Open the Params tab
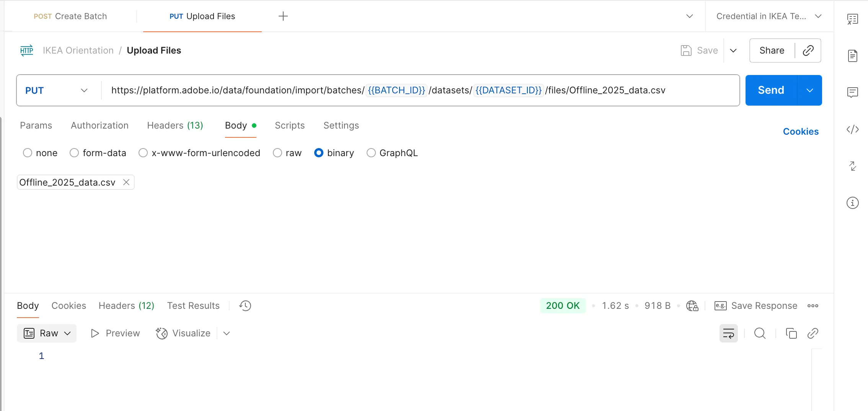This screenshot has width=868, height=411. (36, 126)
